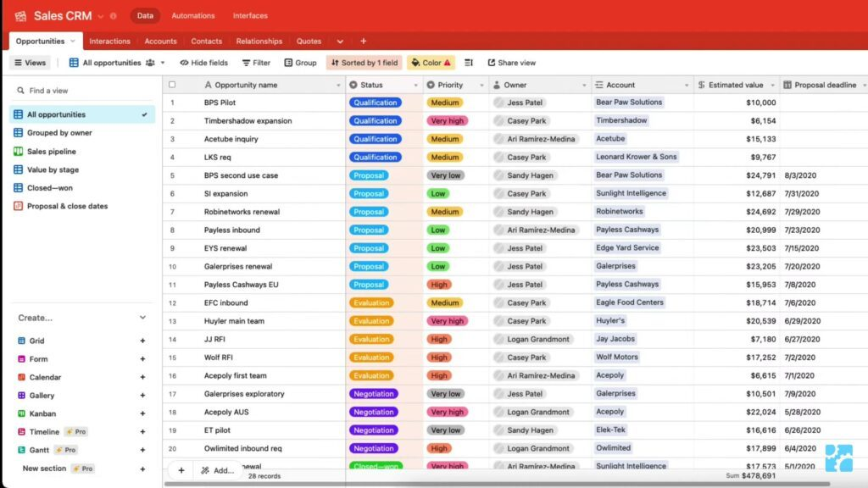This screenshot has height=488, width=868.
Task: Collapse the Create... section chevron
Action: click(x=142, y=318)
